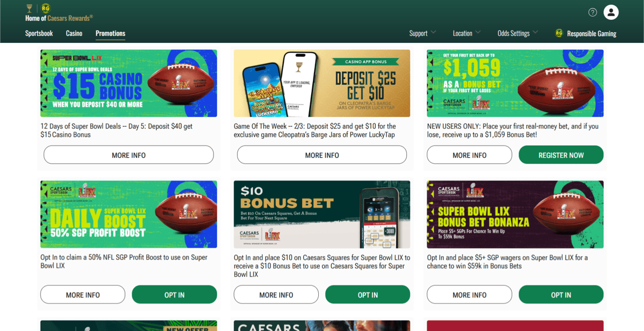Open the Responsible Gaming link
The image size is (644, 331).
pyautogui.click(x=591, y=33)
